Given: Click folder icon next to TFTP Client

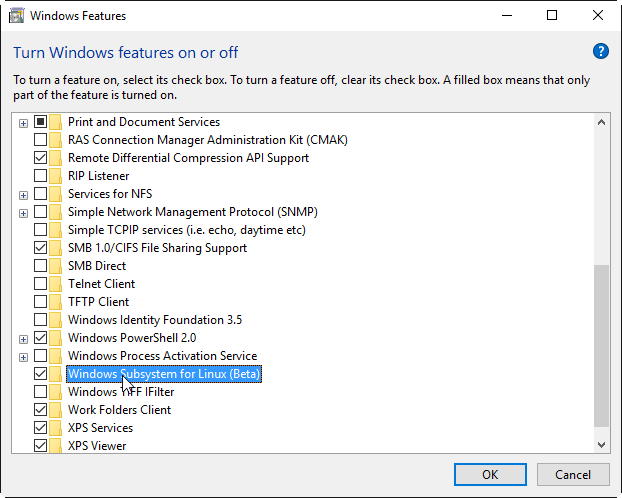Looking at the screenshot, I should point(56,302).
